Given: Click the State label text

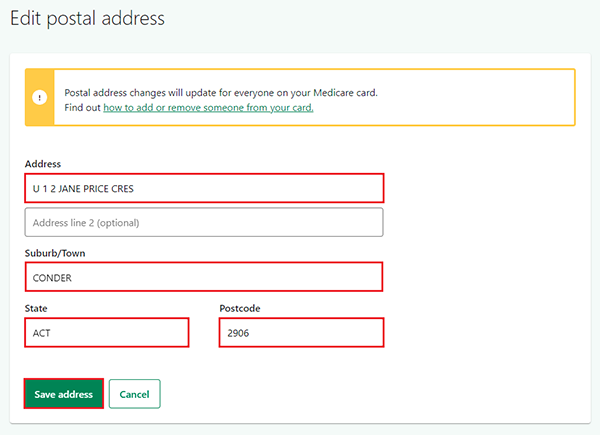Looking at the screenshot, I should click(36, 308).
